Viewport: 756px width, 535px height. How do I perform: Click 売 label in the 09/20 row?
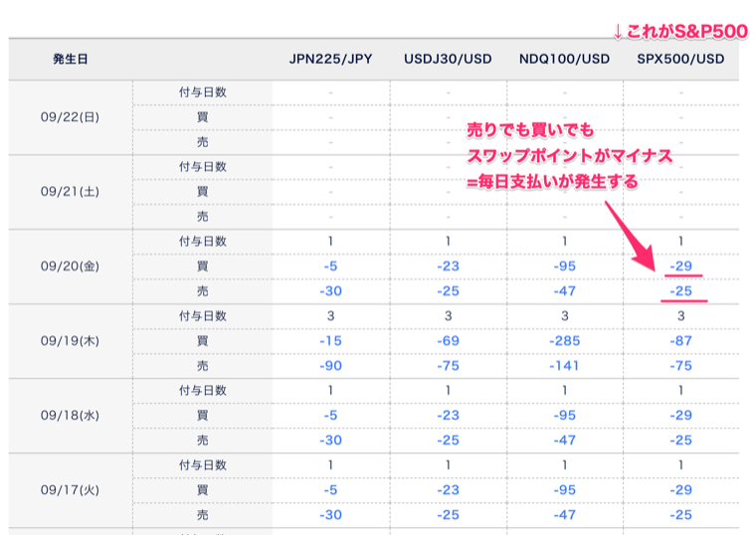pyautogui.click(x=203, y=291)
